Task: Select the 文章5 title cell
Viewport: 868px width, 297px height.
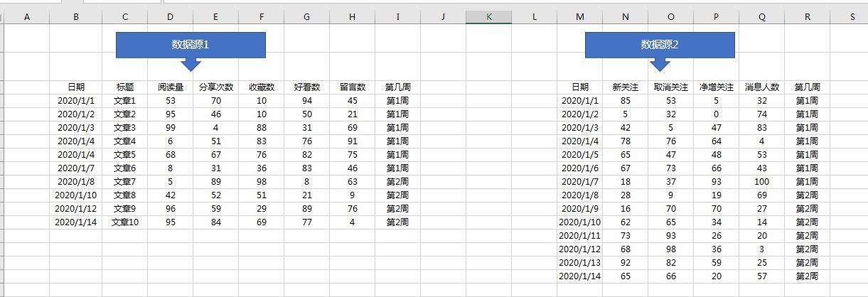Action: tap(124, 155)
